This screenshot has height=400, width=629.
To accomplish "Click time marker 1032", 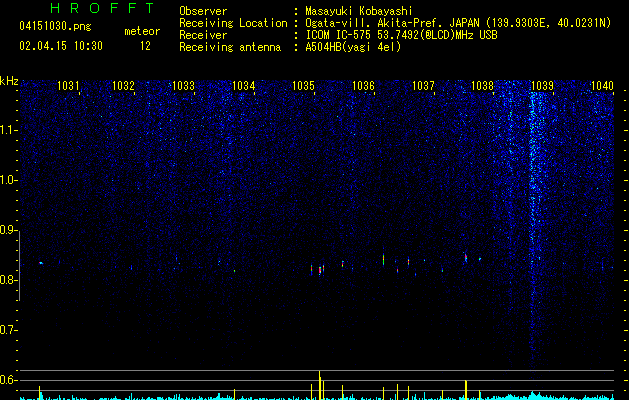I will click(123, 86).
